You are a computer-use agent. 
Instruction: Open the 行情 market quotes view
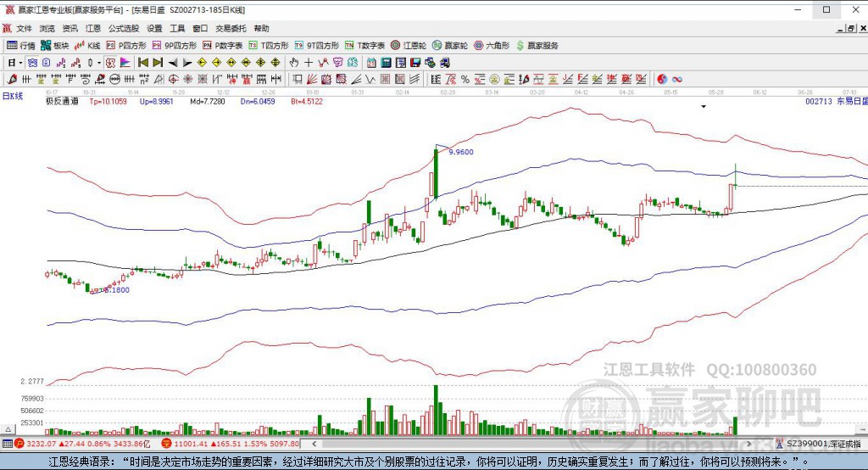tap(21, 46)
